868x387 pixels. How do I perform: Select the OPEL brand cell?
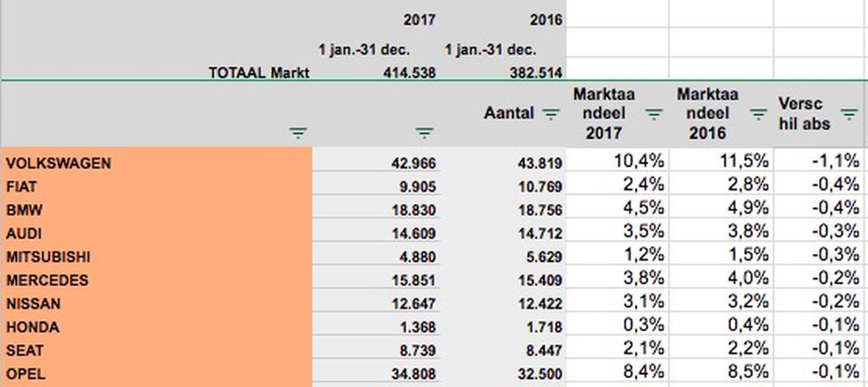pos(157,375)
